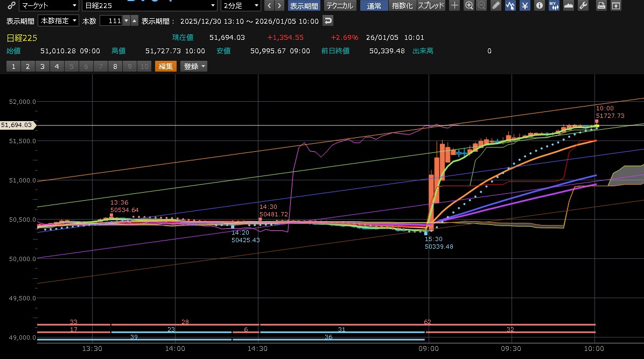Open chart settings wrench icon
Image resolution: width=644 pixels, height=359 pixels.
[583, 5]
